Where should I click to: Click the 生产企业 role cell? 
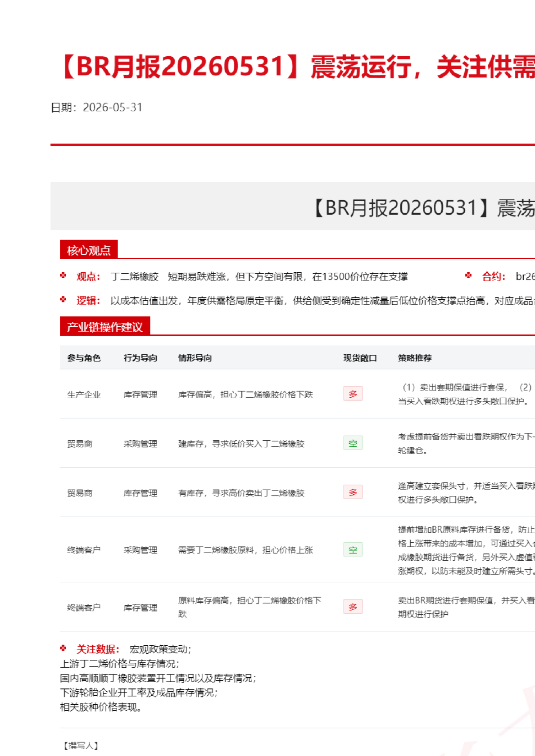(x=84, y=395)
